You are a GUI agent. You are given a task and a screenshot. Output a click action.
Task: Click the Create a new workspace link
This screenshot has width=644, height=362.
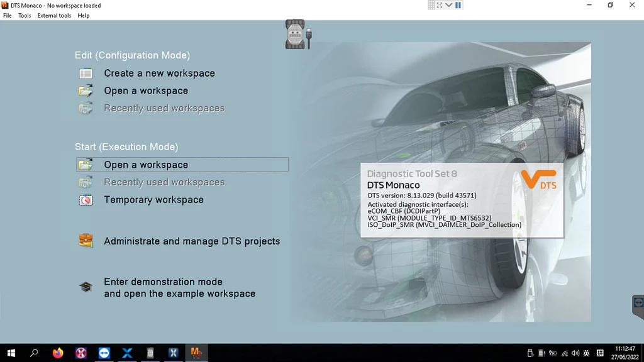tap(159, 73)
